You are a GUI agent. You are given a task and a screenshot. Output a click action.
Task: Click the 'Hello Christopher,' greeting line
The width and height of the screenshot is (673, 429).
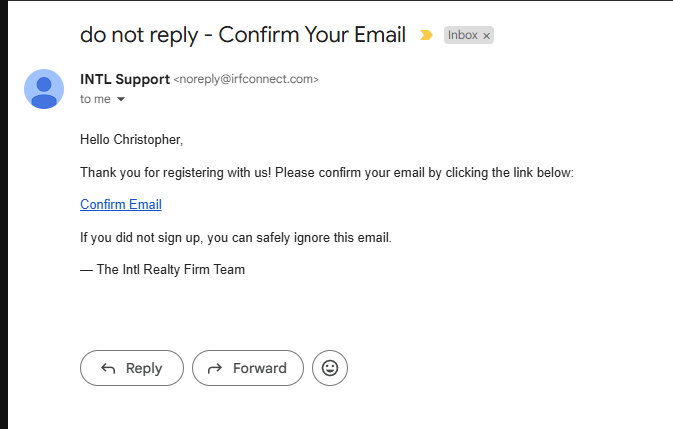coord(132,139)
